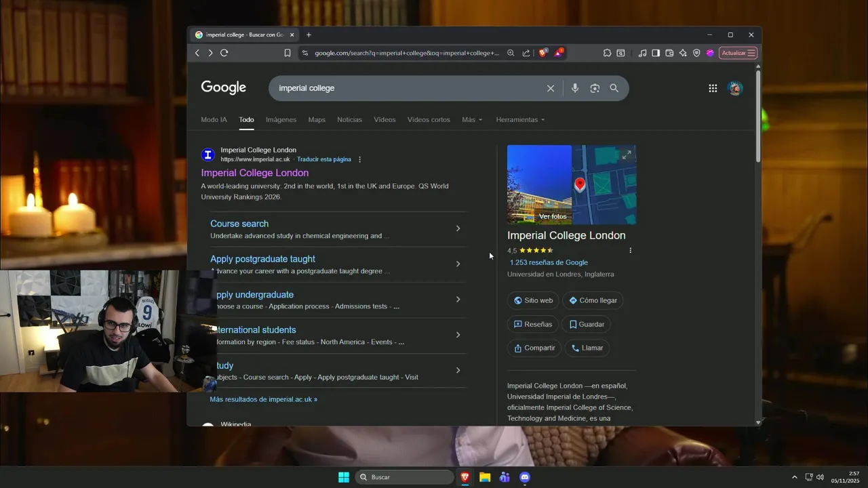868x488 pixels.
Task: Toggle the browser sidebar panel icon
Action: 656,53
